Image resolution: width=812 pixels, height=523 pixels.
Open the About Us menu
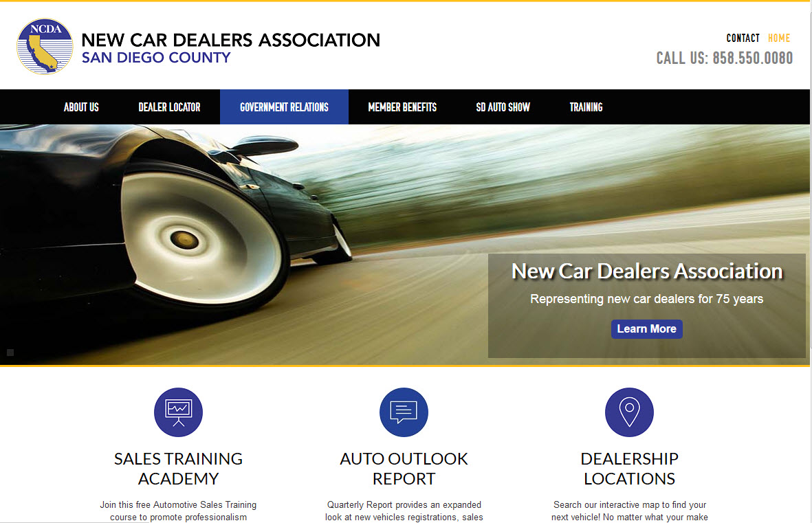click(x=80, y=107)
